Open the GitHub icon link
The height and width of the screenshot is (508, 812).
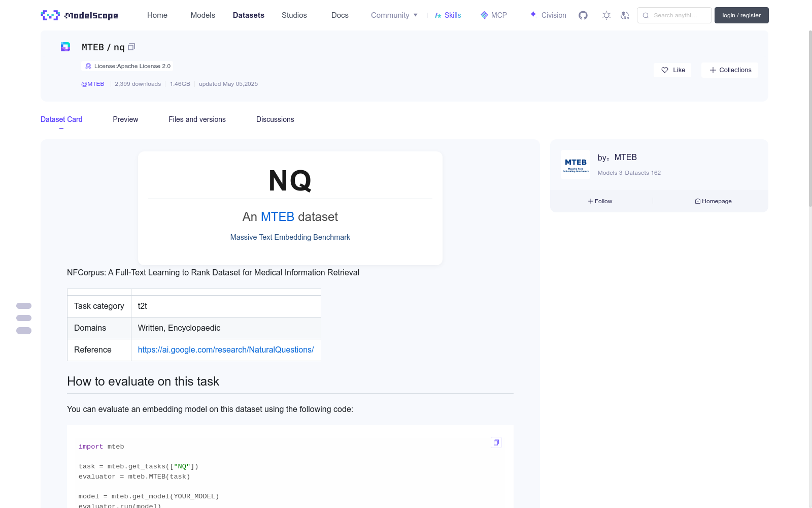[583, 15]
